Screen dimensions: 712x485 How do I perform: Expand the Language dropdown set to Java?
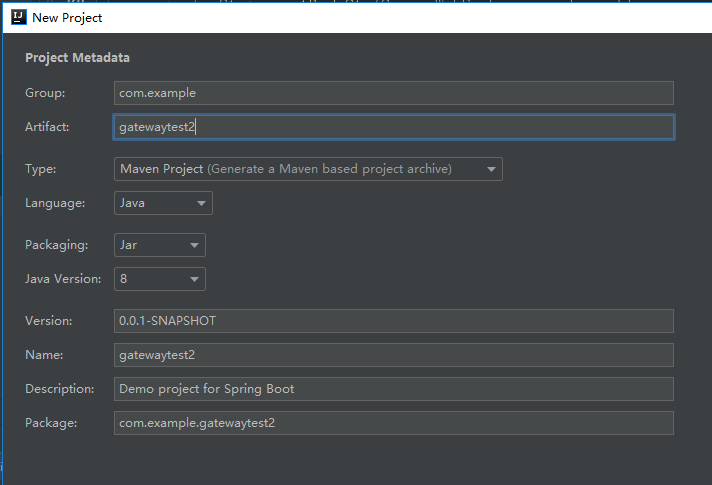click(x=163, y=203)
